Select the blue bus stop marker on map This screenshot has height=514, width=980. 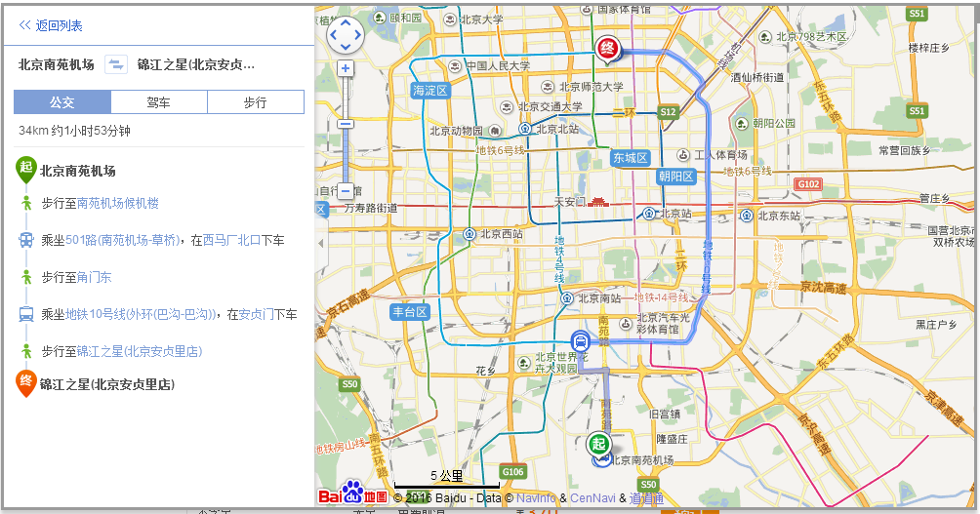coord(580,341)
